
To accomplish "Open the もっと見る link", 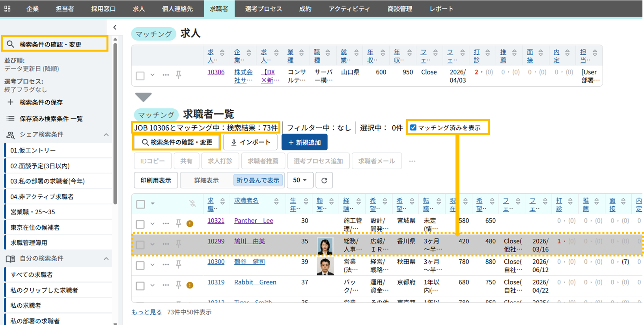I will pos(146,312).
